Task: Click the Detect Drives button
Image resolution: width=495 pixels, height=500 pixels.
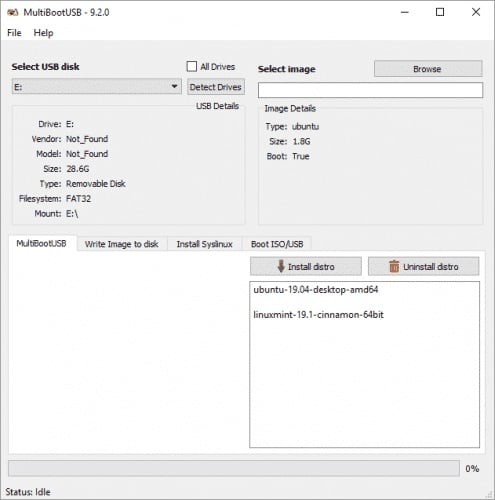Action: [x=216, y=87]
